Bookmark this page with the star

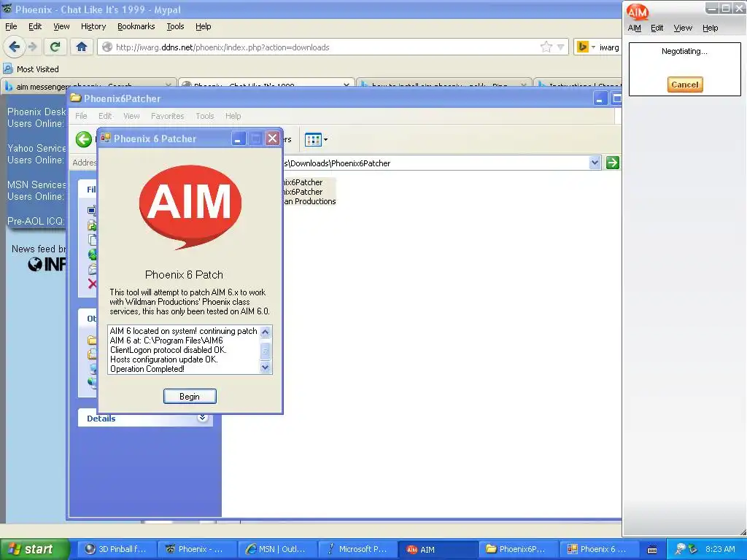(546, 47)
